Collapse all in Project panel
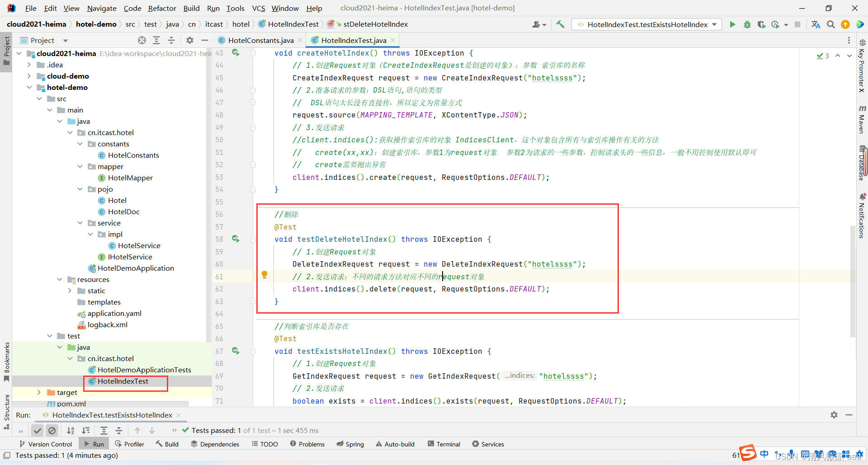Screen dimensions: 868x465 click(171, 40)
